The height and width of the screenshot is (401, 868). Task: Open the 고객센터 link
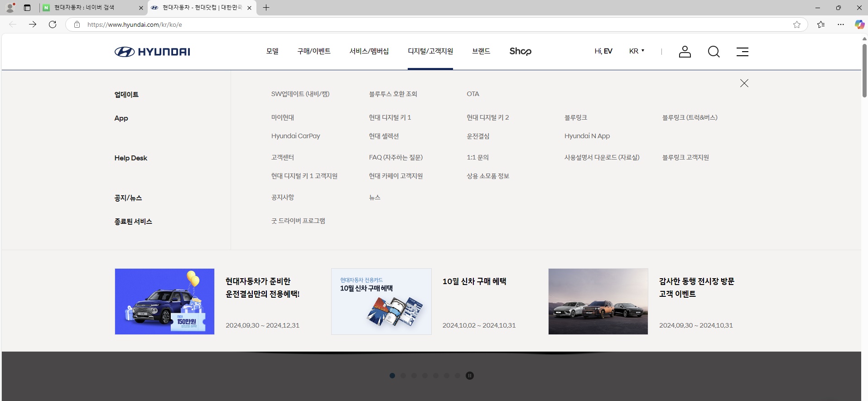coord(283,157)
